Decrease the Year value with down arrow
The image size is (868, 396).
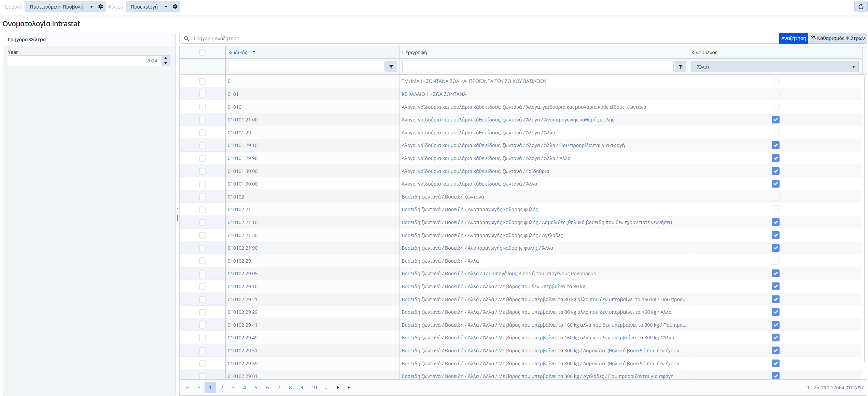click(x=166, y=63)
